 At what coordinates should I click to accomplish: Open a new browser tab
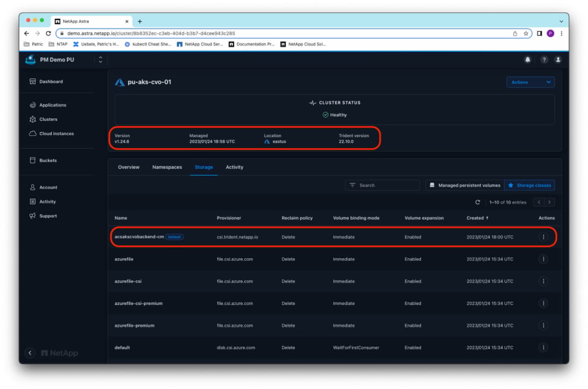[140, 21]
